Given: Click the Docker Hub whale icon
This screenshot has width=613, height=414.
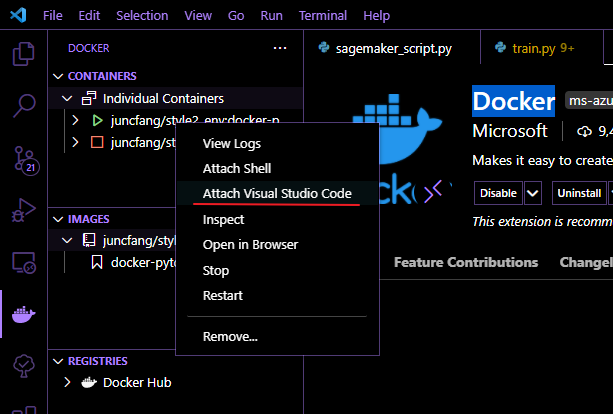Looking at the screenshot, I should pos(89,382).
